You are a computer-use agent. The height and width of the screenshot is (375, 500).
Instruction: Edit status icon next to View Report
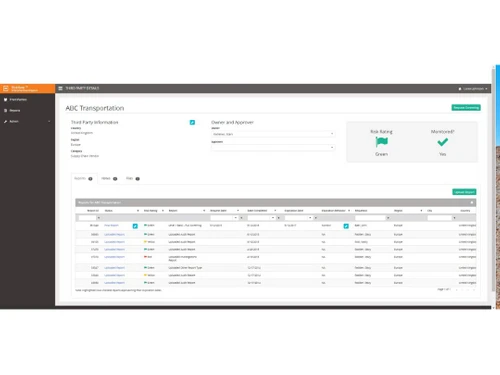click(135, 226)
